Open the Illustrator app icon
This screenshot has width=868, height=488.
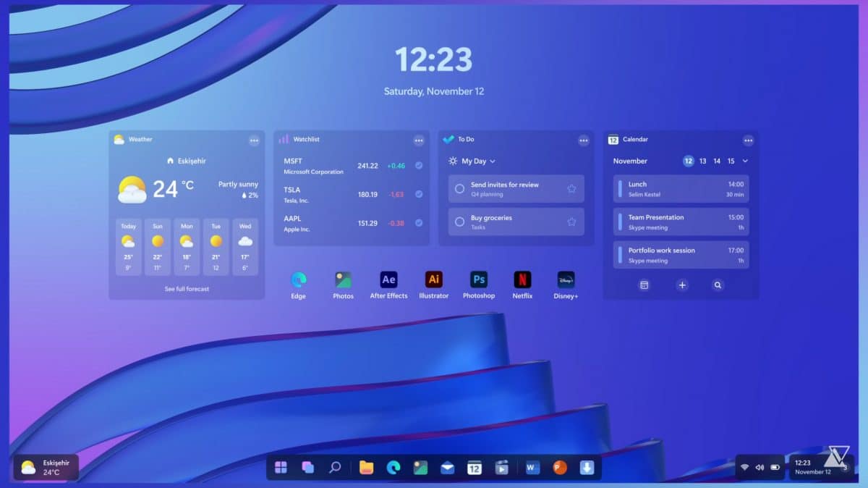(x=433, y=279)
